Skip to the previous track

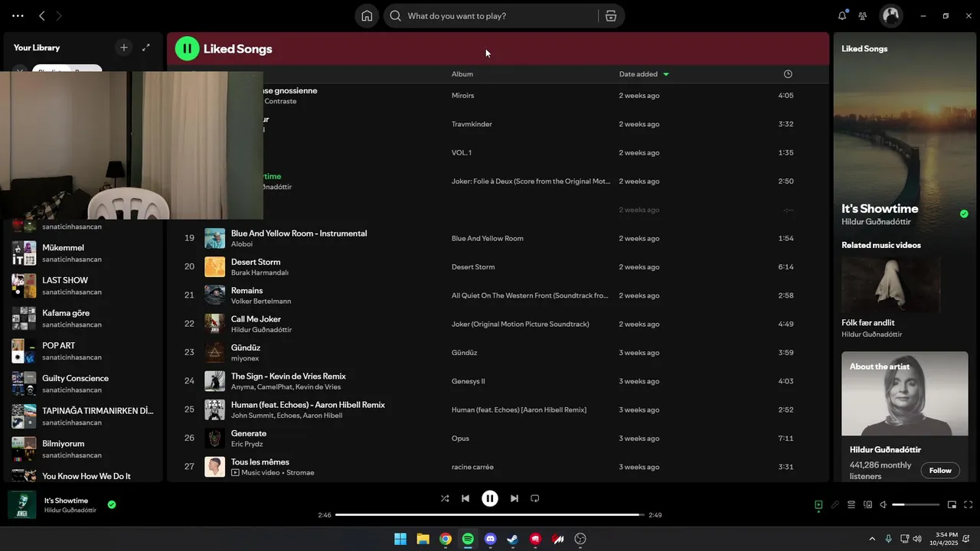click(x=465, y=498)
